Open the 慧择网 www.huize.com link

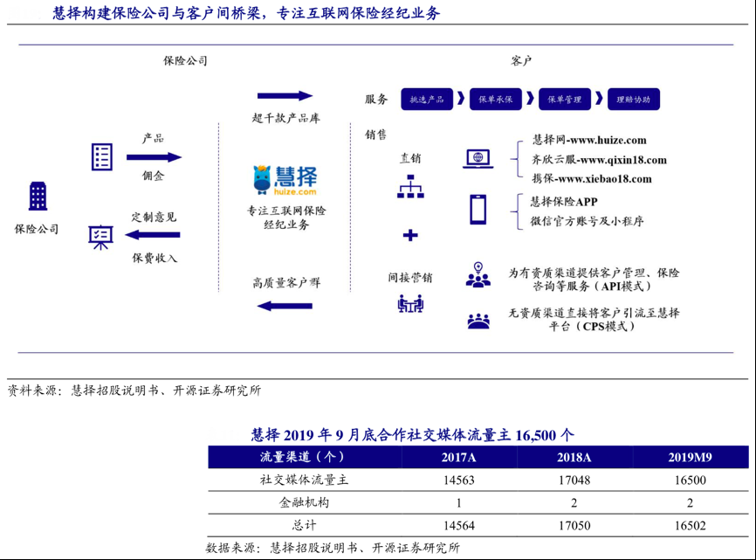click(x=588, y=140)
